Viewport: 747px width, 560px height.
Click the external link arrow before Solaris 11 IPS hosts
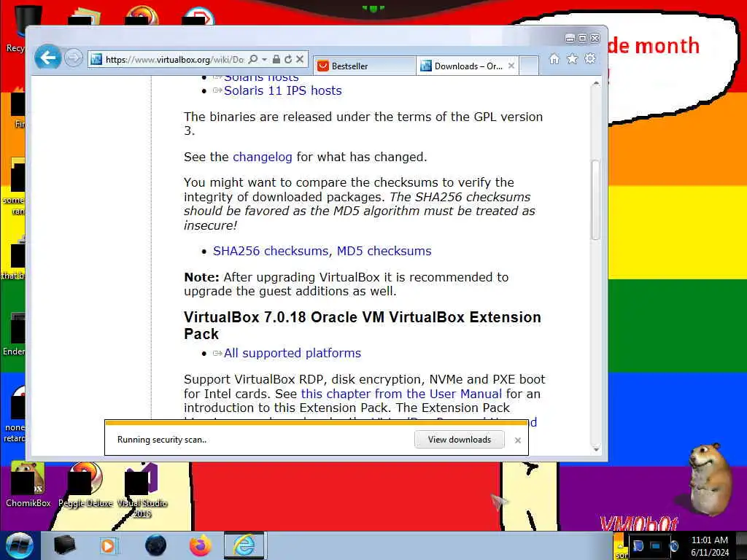tap(217, 90)
